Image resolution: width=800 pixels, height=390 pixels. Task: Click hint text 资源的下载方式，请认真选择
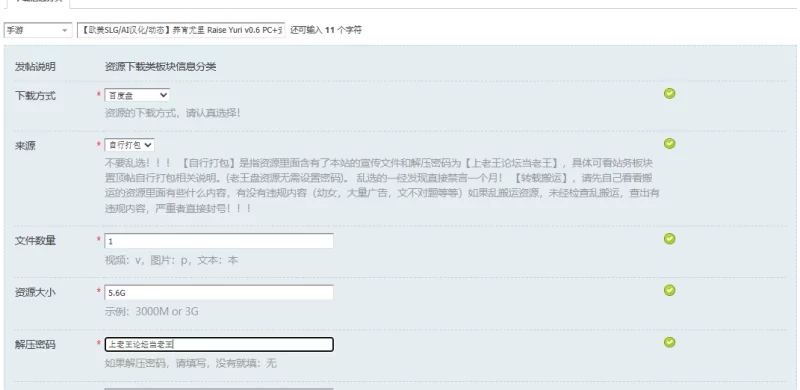point(172,113)
